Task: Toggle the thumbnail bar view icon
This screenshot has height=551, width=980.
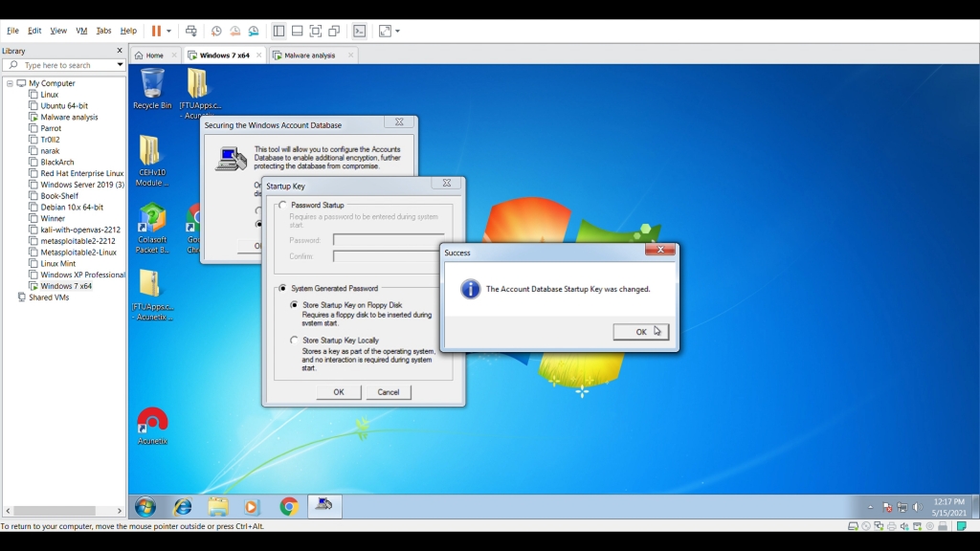Action: pyautogui.click(x=298, y=31)
